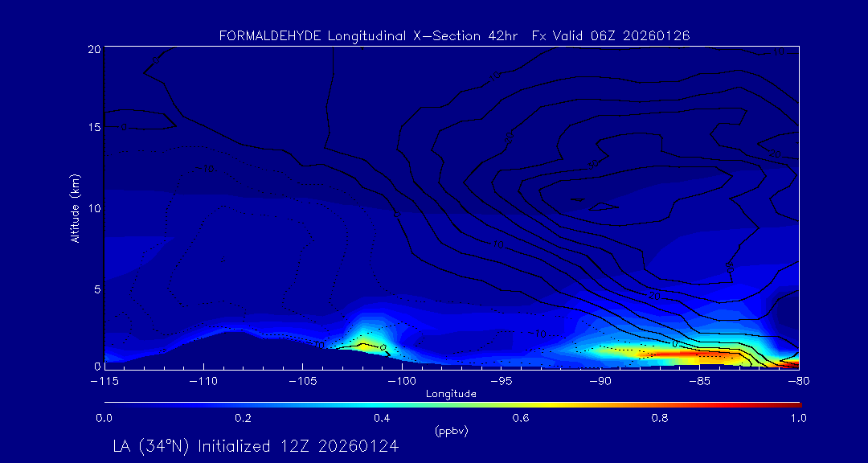Click the '(ppbv)' units label
Viewport: 868px width, 463px height.
(x=451, y=432)
